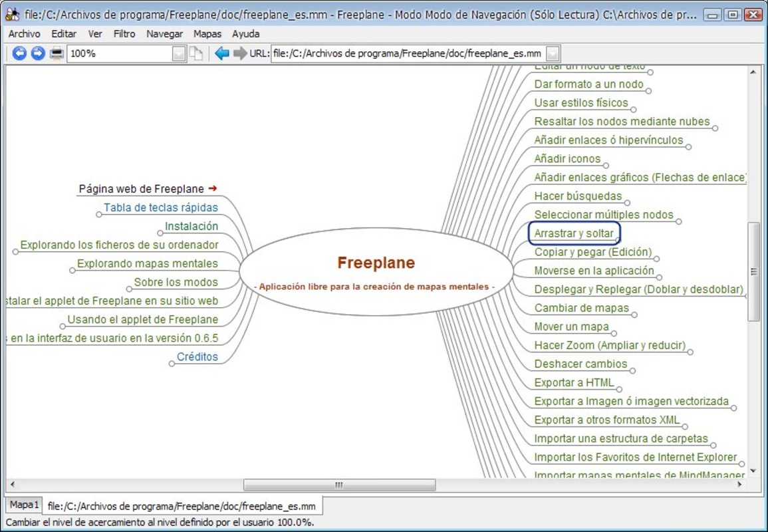Screen dimensions: 768x532
Task: Select the Usando el applet de Freeplane node
Action: (142, 319)
